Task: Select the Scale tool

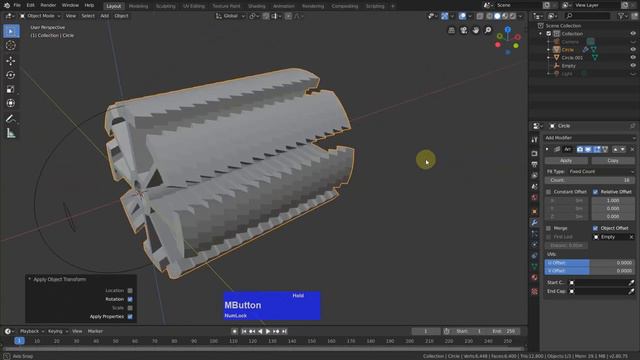Action: click(x=11, y=89)
